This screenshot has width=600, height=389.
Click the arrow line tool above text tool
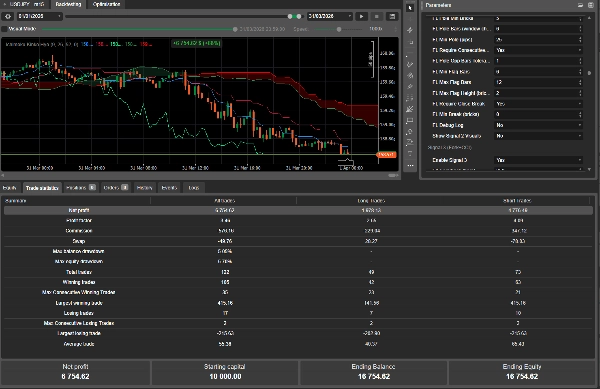click(410, 143)
